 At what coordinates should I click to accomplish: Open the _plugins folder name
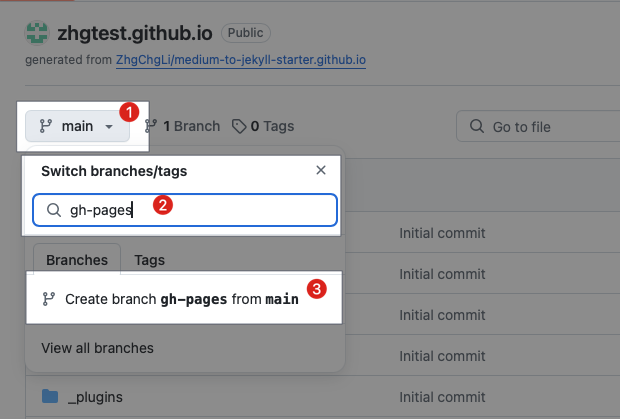coord(95,397)
